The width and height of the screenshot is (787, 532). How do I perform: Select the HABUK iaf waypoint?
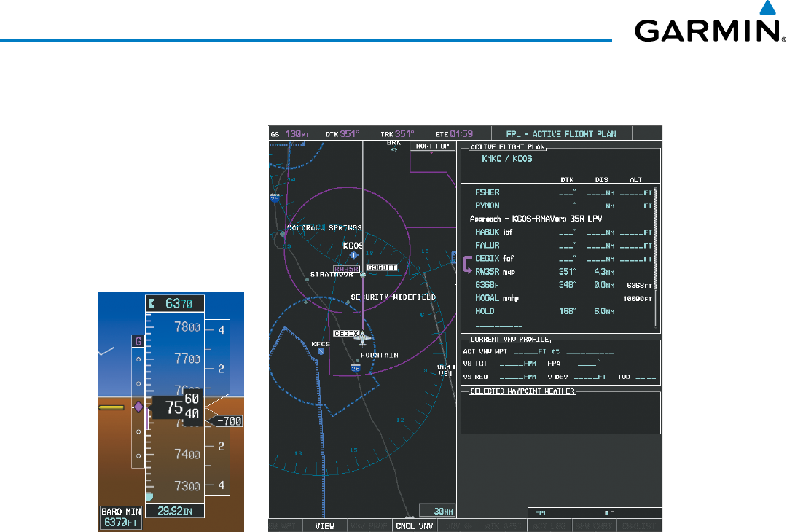point(494,232)
